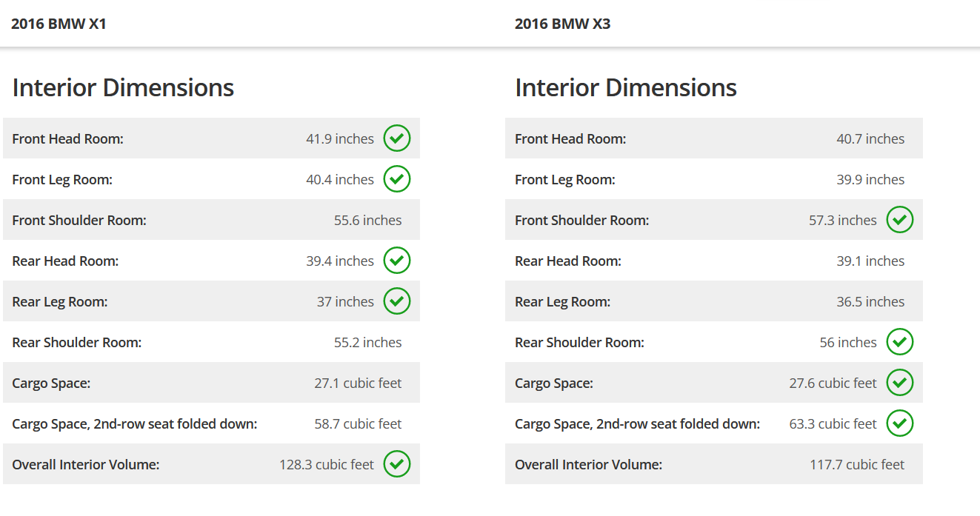Click the 55.6 inches value
Viewport: 980px width, 516px height.
click(x=368, y=221)
